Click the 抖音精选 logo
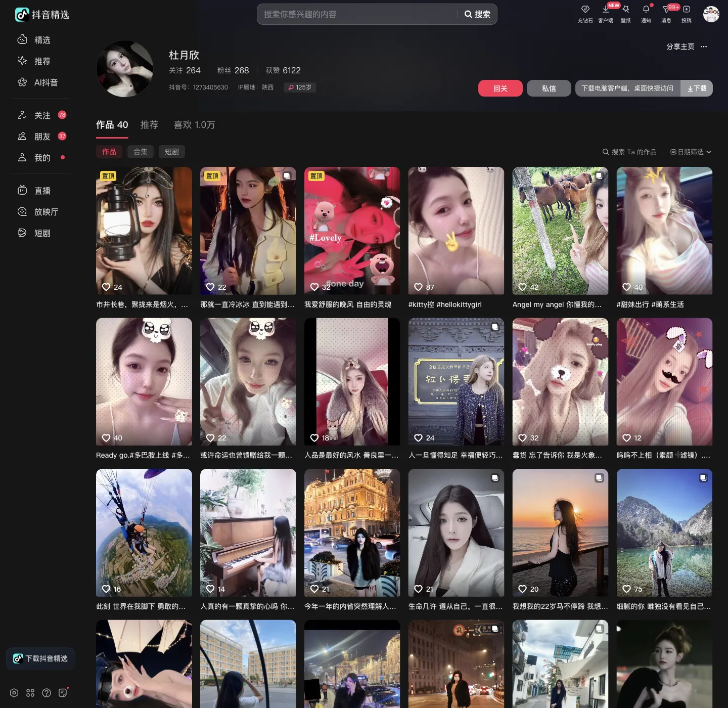The width and height of the screenshot is (728, 708). point(42,15)
